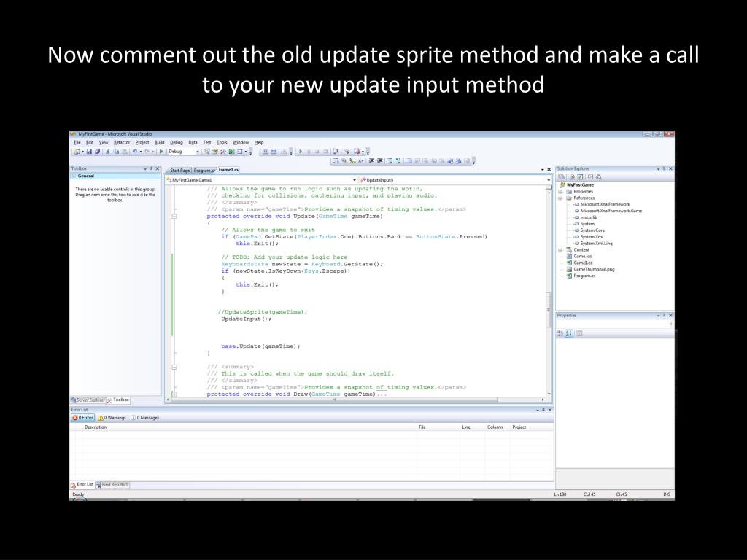Image resolution: width=747 pixels, height=560 pixels.
Task: Close the Toolbox panel
Action: (x=158, y=168)
